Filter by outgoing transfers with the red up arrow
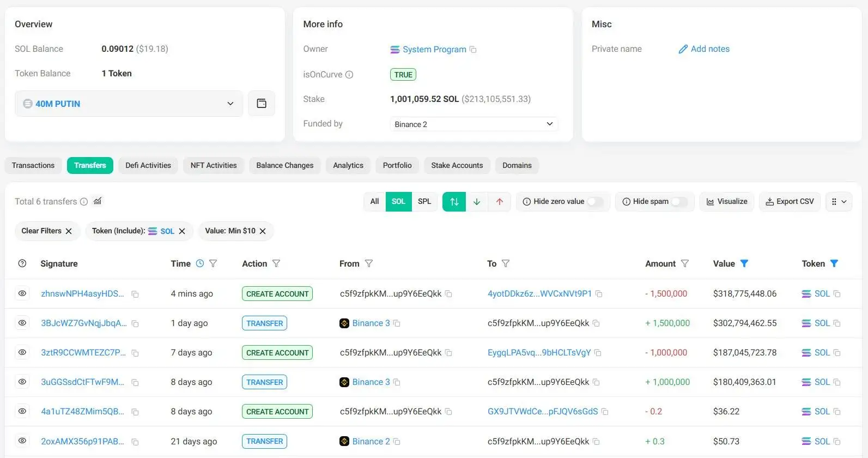Screen dimensions: 868x458 pyautogui.click(x=500, y=202)
